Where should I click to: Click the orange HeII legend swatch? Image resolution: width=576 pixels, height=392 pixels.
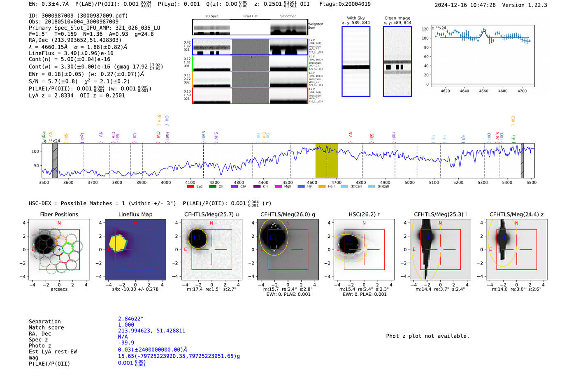click(x=322, y=186)
